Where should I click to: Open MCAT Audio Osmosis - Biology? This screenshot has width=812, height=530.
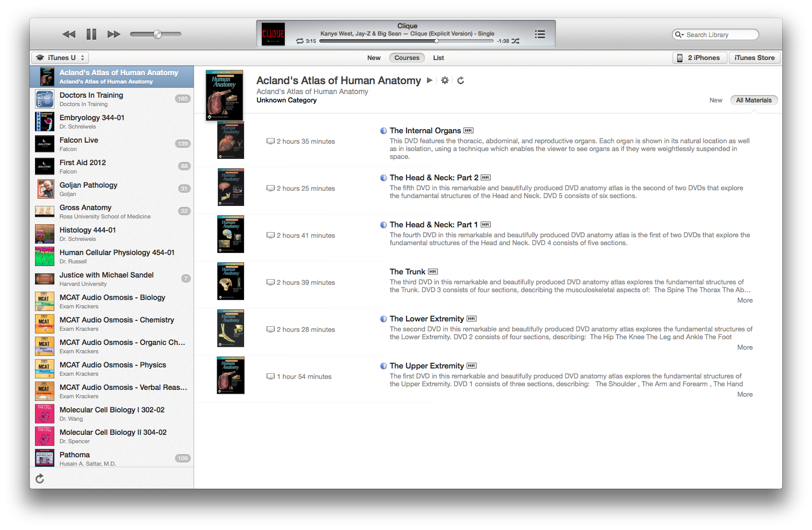[112, 301]
